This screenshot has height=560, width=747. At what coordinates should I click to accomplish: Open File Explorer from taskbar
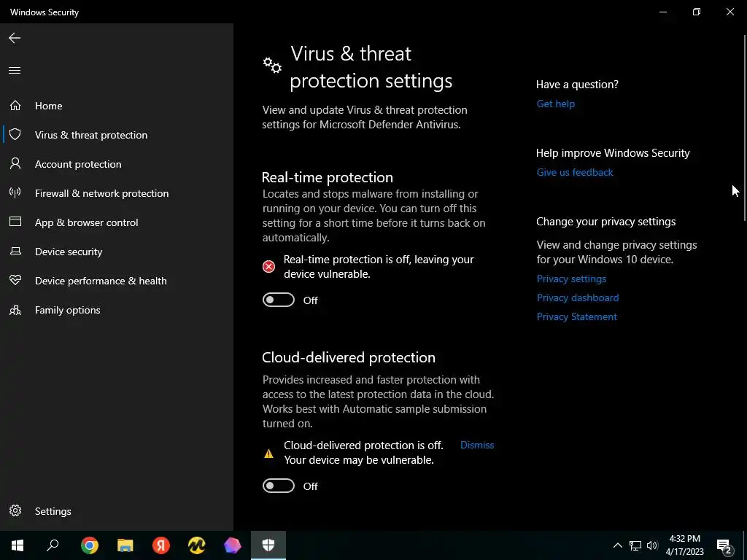coord(125,545)
